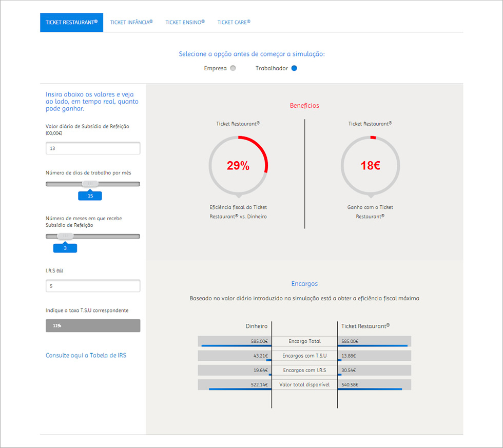Click the I.R.S percentage input field
Image resolution: width=503 pixels, height=448 pixels.
(92, 286)
